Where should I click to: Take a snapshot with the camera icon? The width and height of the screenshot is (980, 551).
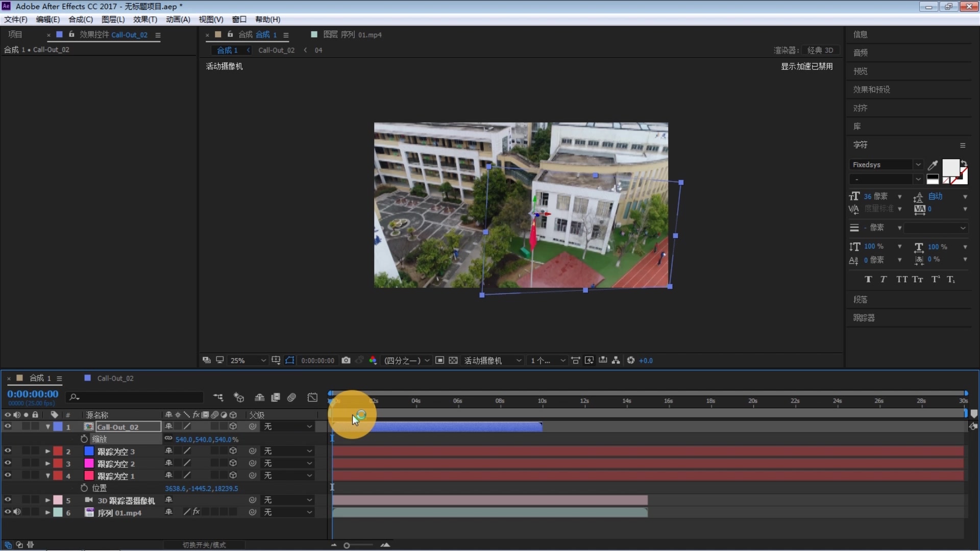346,360
